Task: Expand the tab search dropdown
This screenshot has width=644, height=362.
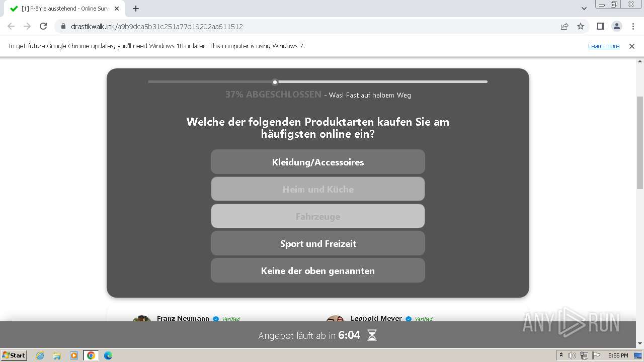Action: (584, 9)
